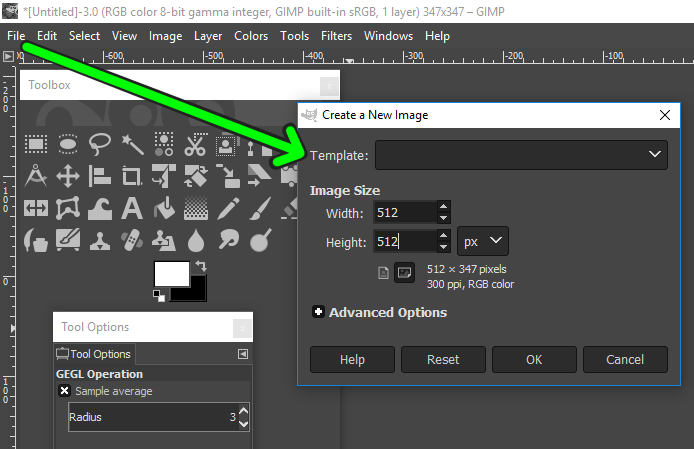Viewport: 694px width, 449px height.
Task: Open the Template dropdown
Action: tap(521, 155)
